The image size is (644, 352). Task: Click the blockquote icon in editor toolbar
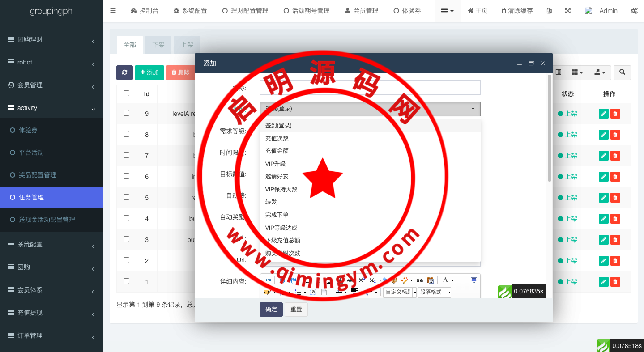pyautogui.click(x=420, y=280)
